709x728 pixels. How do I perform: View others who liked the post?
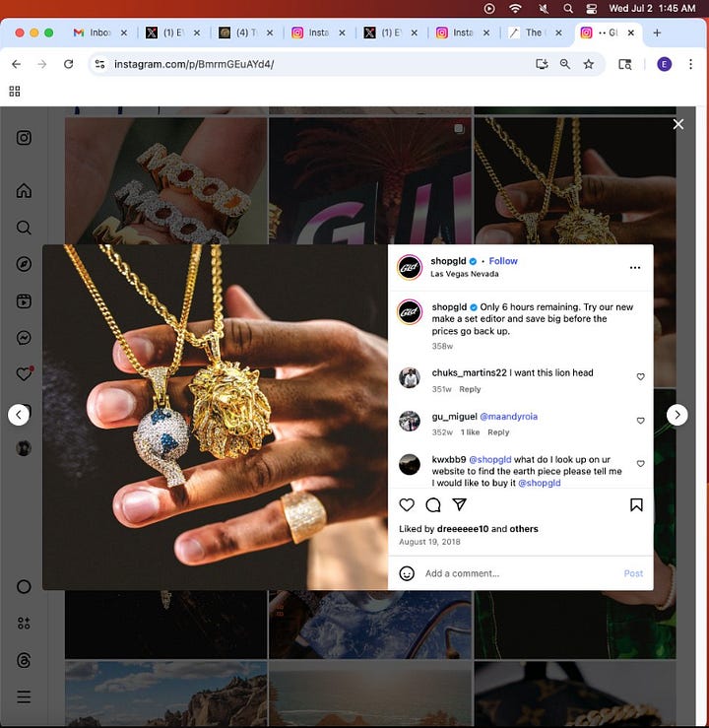point(524,529)
